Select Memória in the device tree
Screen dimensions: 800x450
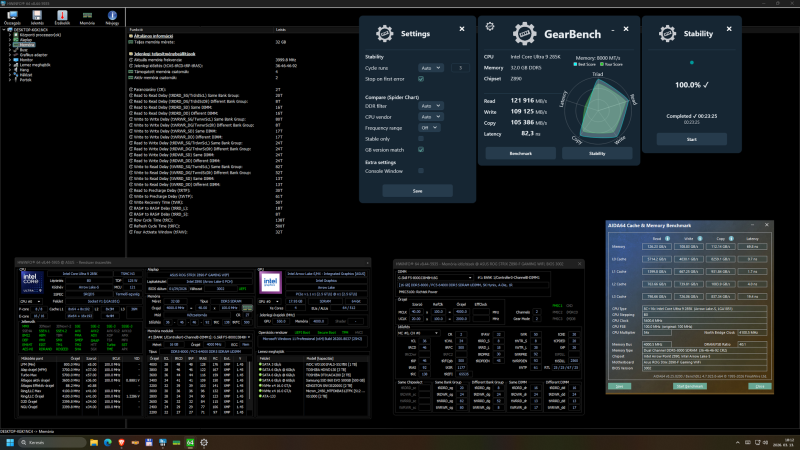point(27,45)
